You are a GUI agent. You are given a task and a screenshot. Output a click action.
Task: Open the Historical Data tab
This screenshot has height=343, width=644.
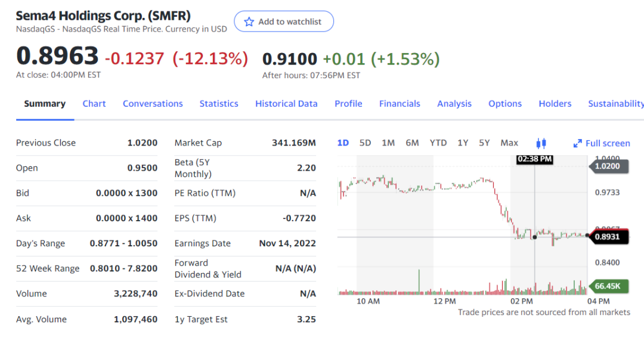[286, 104]
